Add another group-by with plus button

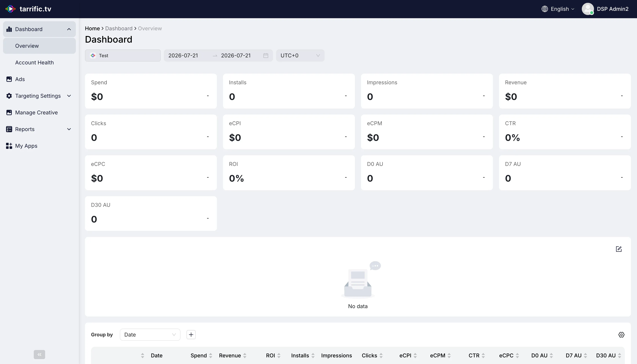tap(191, 334)
